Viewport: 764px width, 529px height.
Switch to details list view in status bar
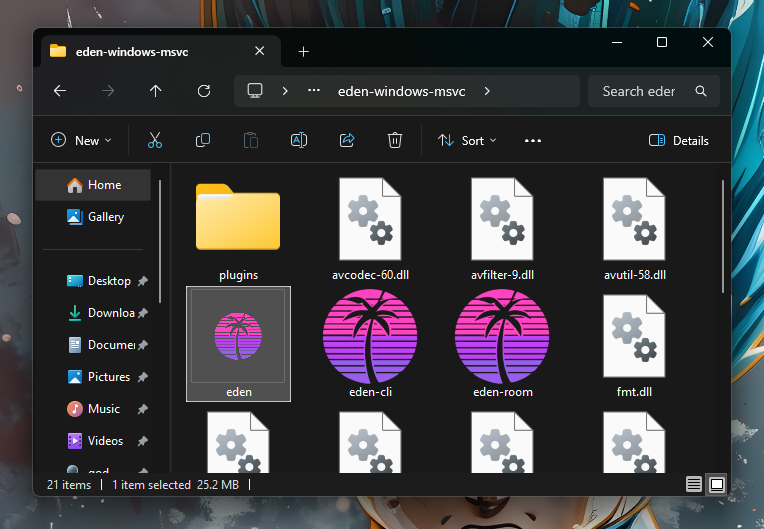(694, 484)
